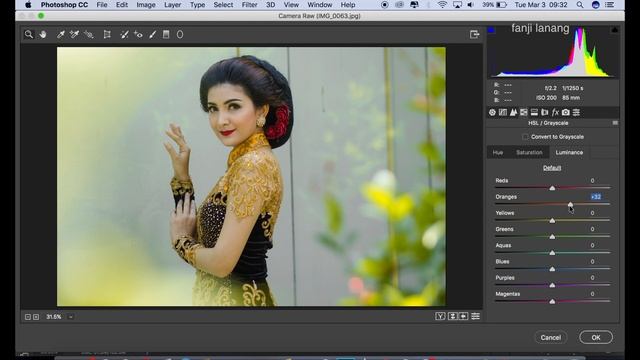
Task: Zoom out with the minus button
Action: (x=28, y=317)
